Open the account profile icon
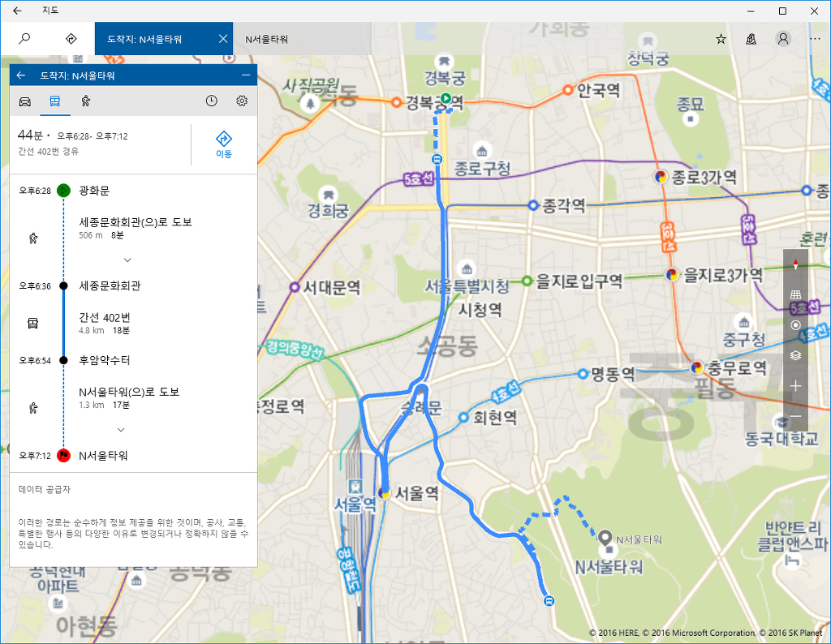This screenshot has width=831, height=644. coord(782,38)
